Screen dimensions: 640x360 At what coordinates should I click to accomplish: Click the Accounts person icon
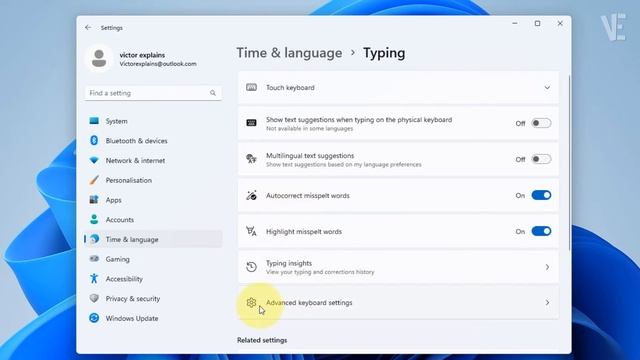click(x=94, y=219)
